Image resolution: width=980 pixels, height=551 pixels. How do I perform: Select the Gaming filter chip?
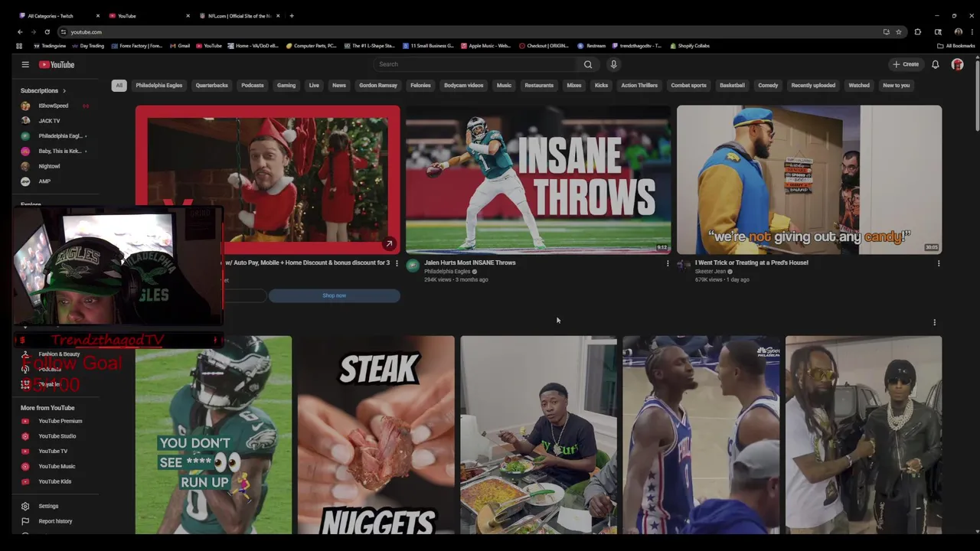pyautogui.click(x=286, y=86)
